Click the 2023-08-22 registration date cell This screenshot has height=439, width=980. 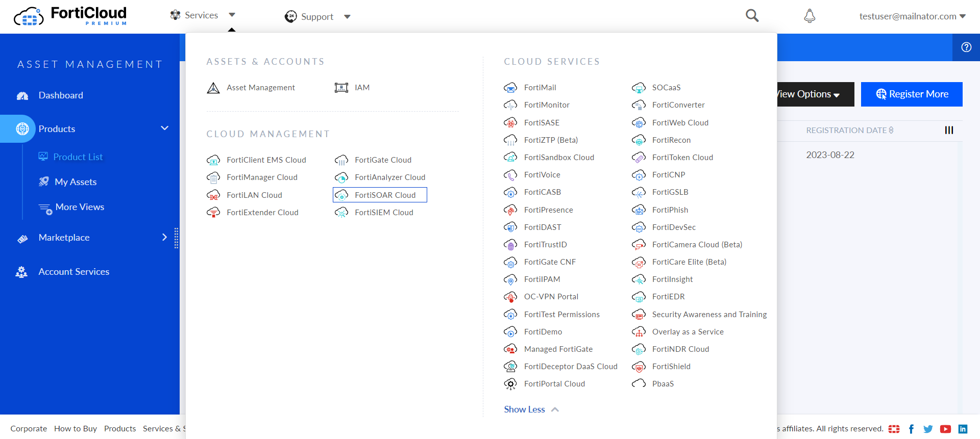coord(830,155)
